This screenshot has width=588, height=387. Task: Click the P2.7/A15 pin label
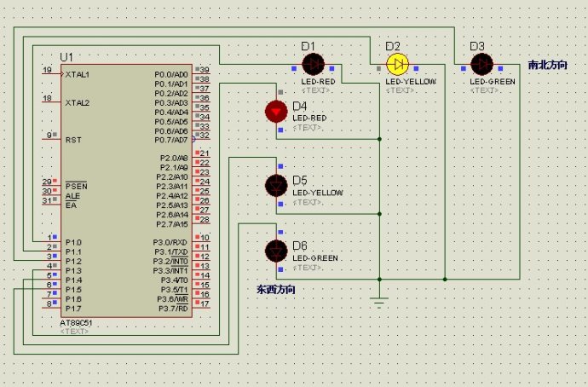[172, 224]
